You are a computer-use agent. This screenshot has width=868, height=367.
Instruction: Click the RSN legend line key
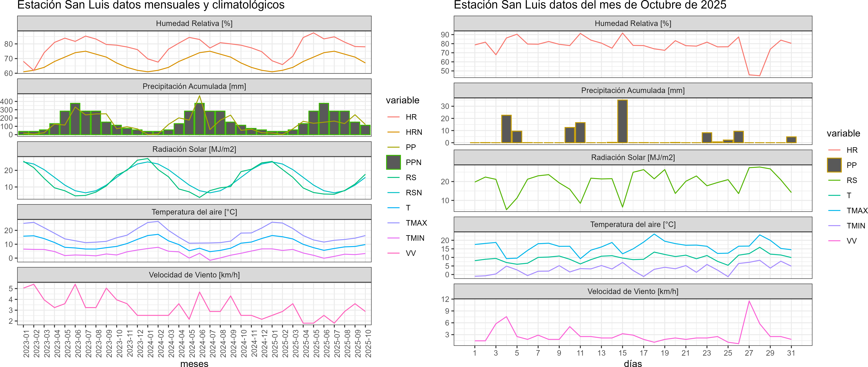pyautogui.click(x=393, y=193)
